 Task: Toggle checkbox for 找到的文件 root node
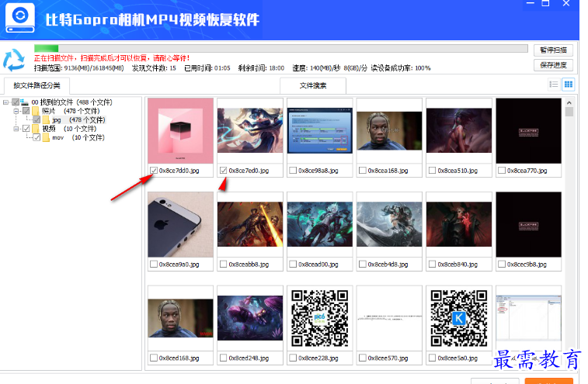tap(16, 102)
